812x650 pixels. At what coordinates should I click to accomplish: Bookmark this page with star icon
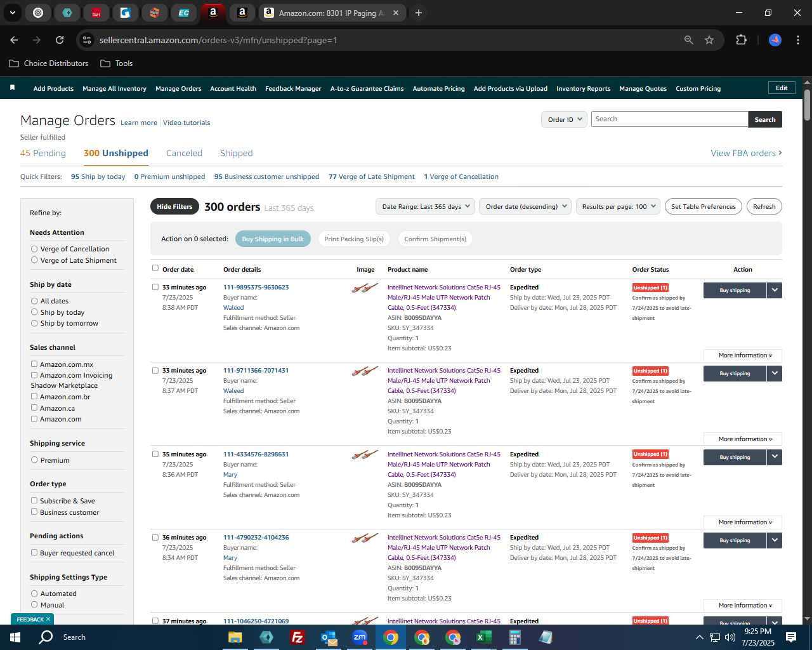(709, 40)
